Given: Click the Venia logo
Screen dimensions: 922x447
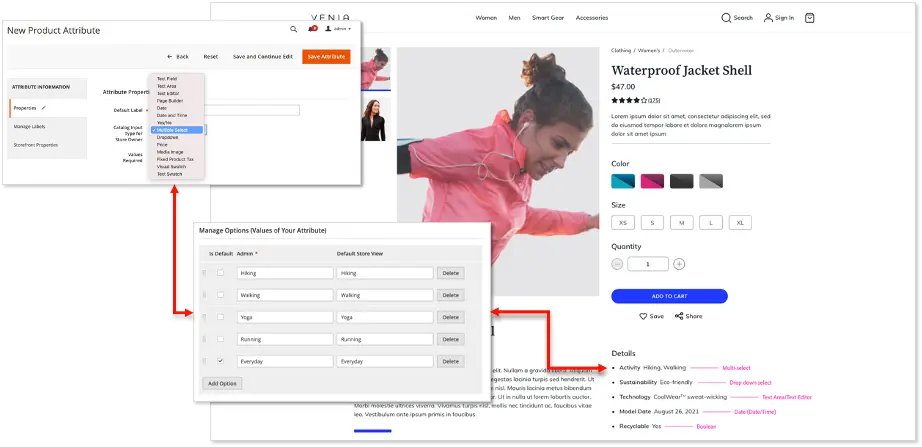Looking at the screenshot, I should 330,18.
